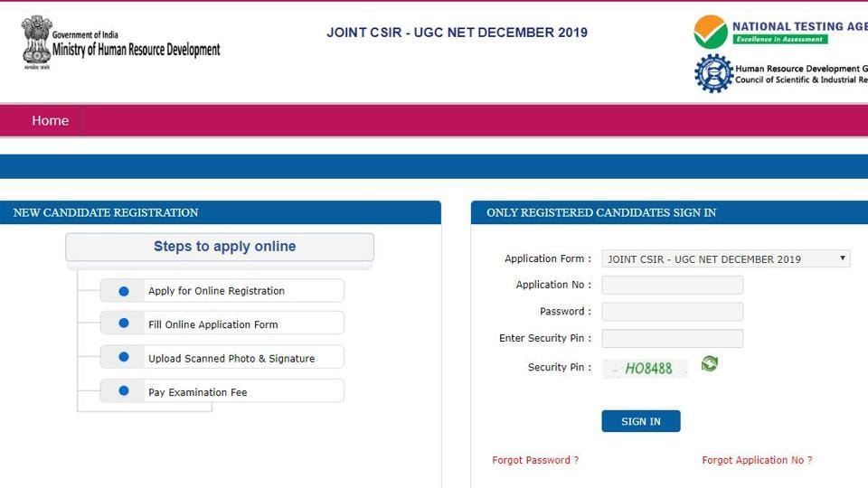Click the CSIR gear logo

click(713, 73)
